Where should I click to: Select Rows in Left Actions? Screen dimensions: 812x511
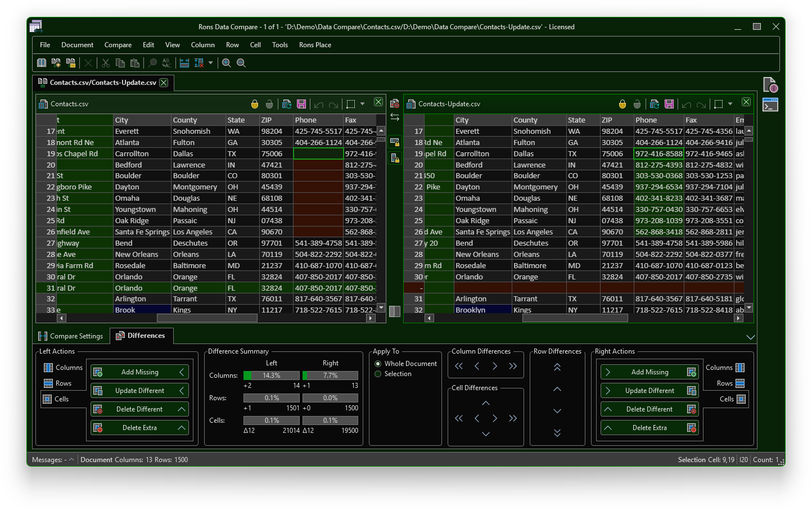pos(58,383)
